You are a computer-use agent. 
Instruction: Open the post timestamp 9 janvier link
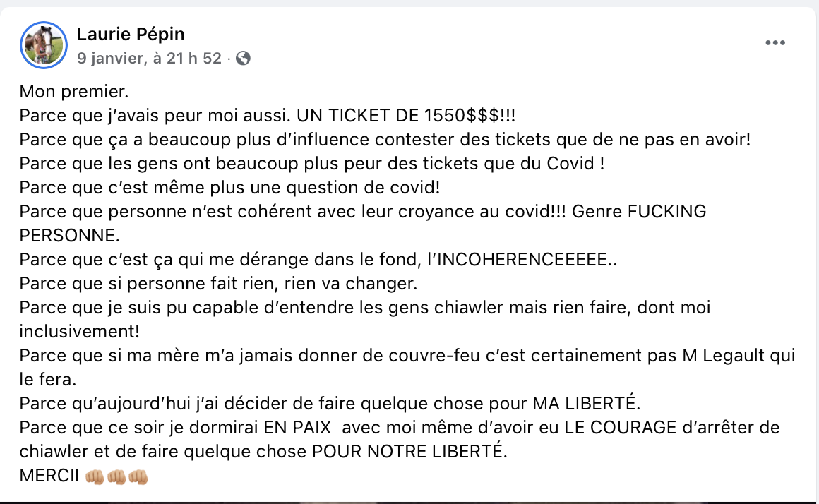(150, 58)
